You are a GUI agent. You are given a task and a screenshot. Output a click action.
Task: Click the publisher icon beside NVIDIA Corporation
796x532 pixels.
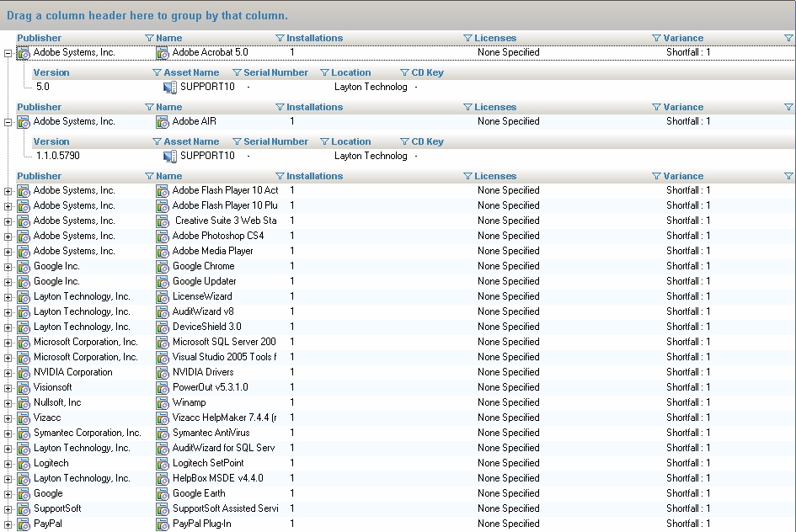coord(24,373)
